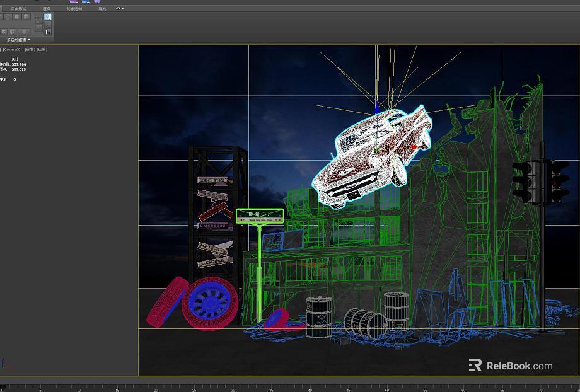Click the 总计 statistics heading

(x=14, y=59)
